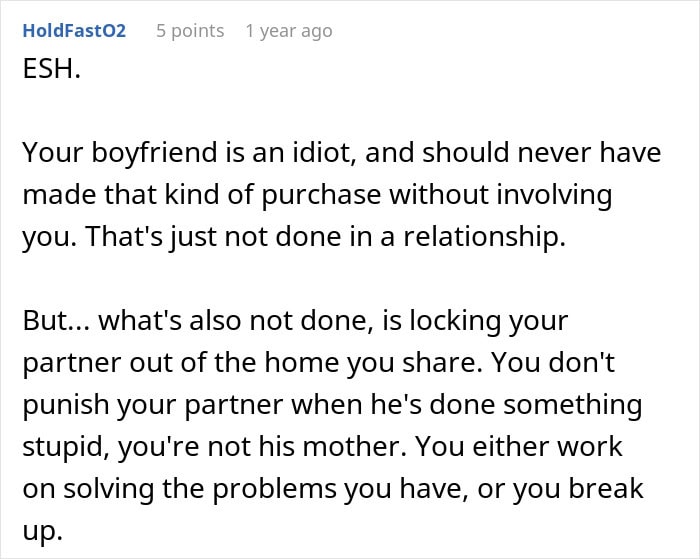The width and height of the screenshot is (700, 559).
Task: Open HoldFastO2's user profile
Action: (x=74, y=31)
